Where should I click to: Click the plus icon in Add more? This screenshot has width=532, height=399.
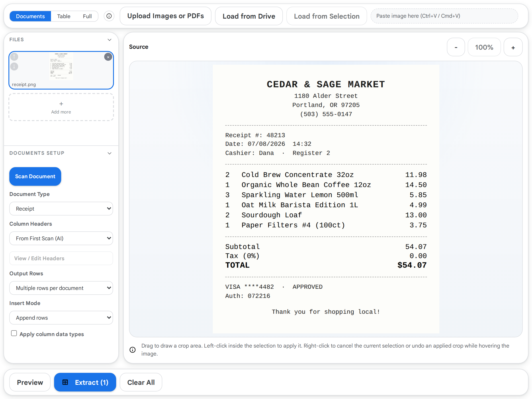(x=61, y=104)
